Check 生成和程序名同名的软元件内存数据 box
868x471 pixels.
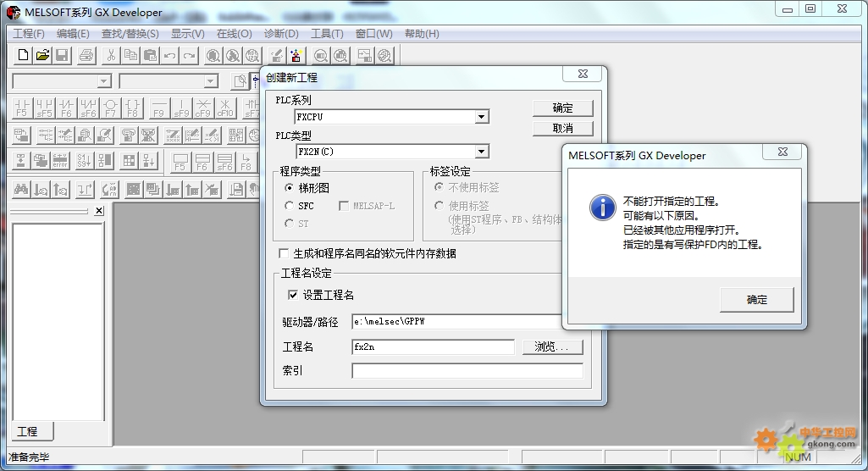pyautogui.click(x=284, y=253)
